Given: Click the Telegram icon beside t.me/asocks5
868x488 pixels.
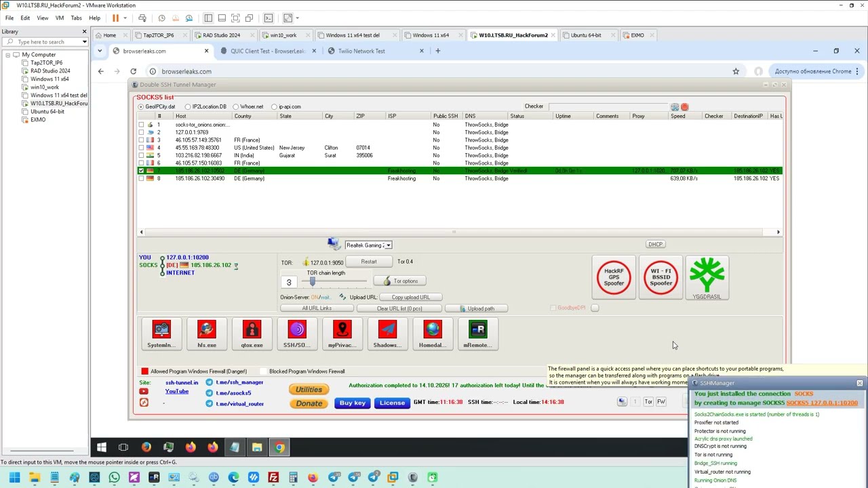Looking at the screenshot, I should click(x=209, y=393).
